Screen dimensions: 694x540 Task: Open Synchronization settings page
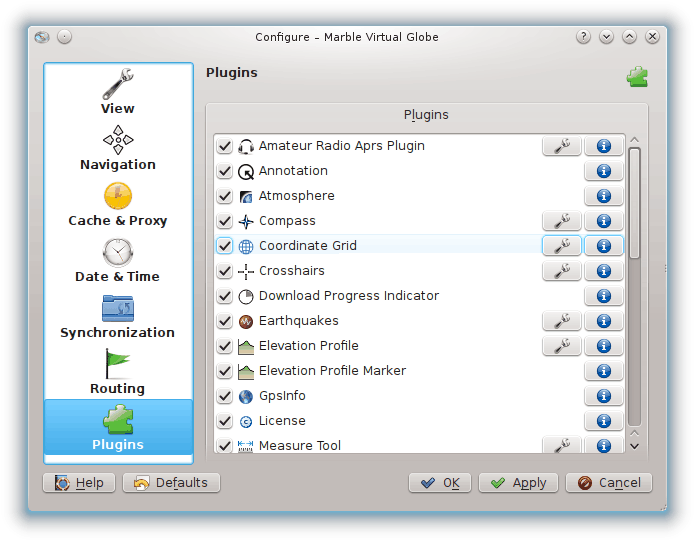coord(118,317)
